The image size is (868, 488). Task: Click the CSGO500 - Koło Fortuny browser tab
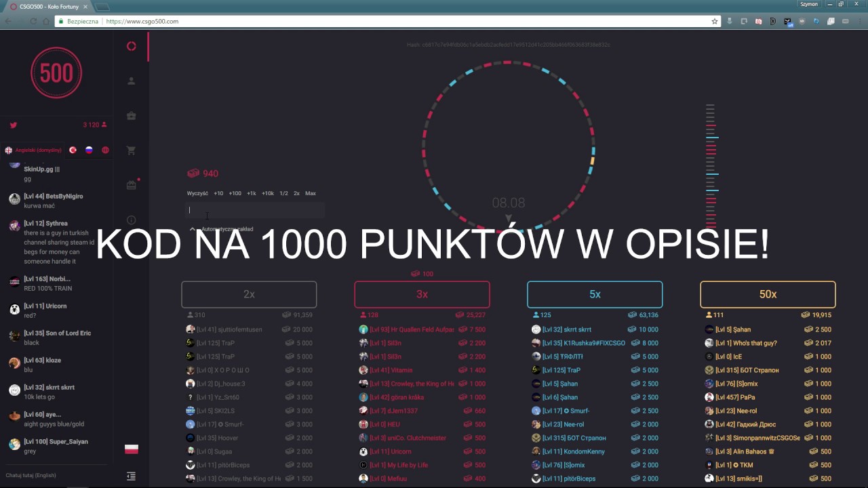[47, 6]
